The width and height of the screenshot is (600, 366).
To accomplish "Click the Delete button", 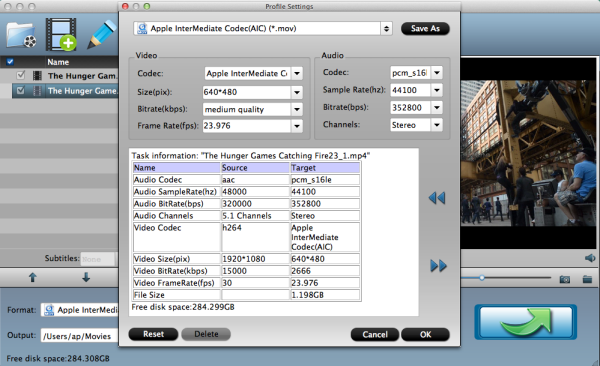I will click(x=206, y=334).
